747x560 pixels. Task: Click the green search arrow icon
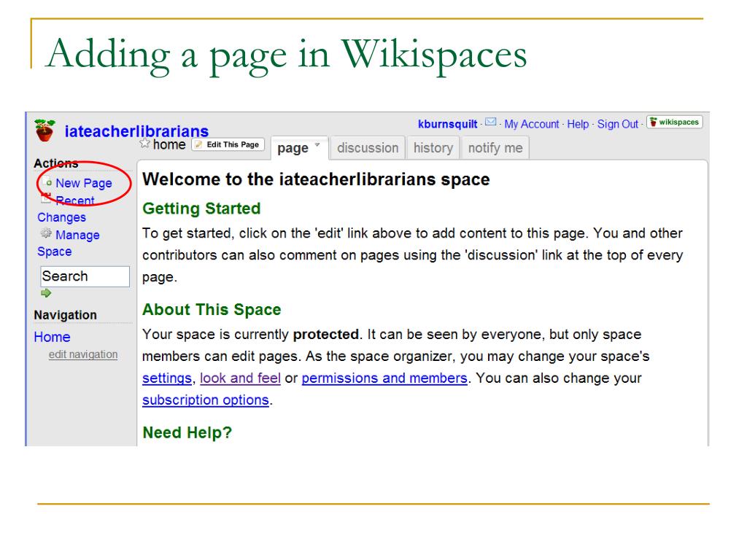point(46,293)
